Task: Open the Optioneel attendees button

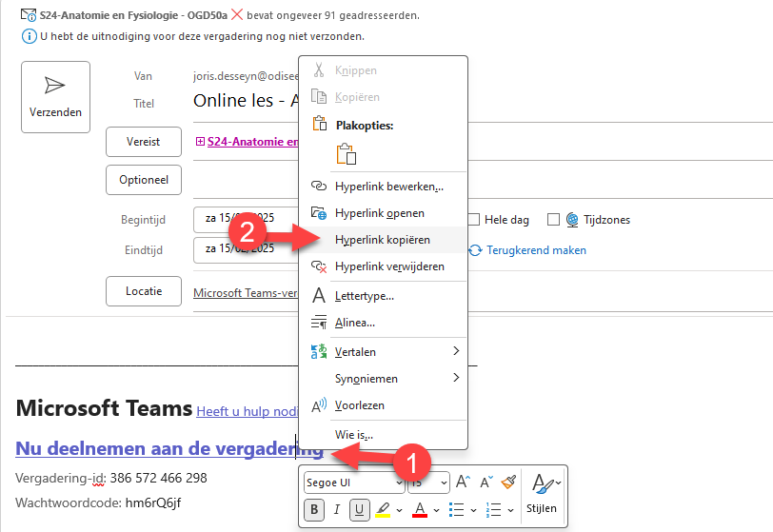Action: pyautogui.click(x=144, y=180)
